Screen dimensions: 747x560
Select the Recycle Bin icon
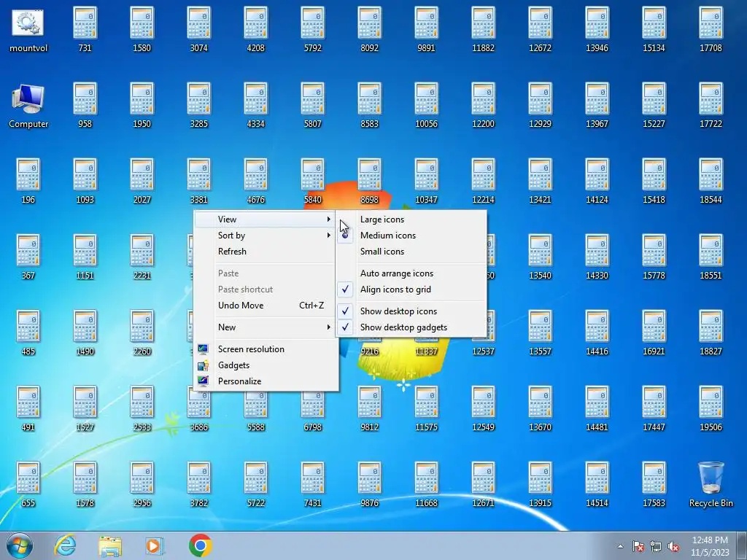point(711,485)
